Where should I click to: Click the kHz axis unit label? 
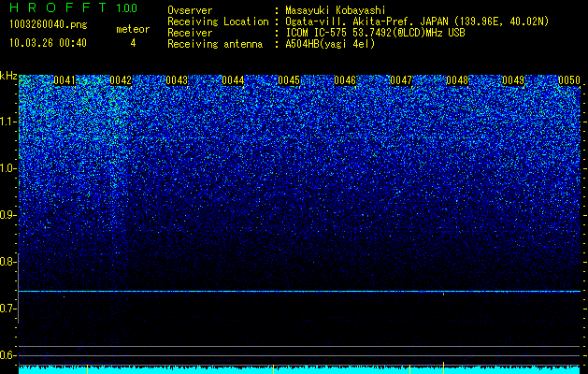coord(8,76)
